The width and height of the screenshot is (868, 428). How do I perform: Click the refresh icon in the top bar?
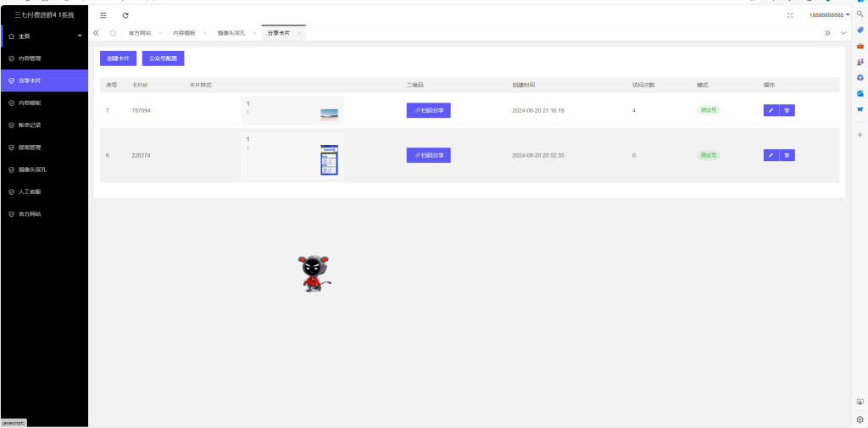[x=125, y=15]
